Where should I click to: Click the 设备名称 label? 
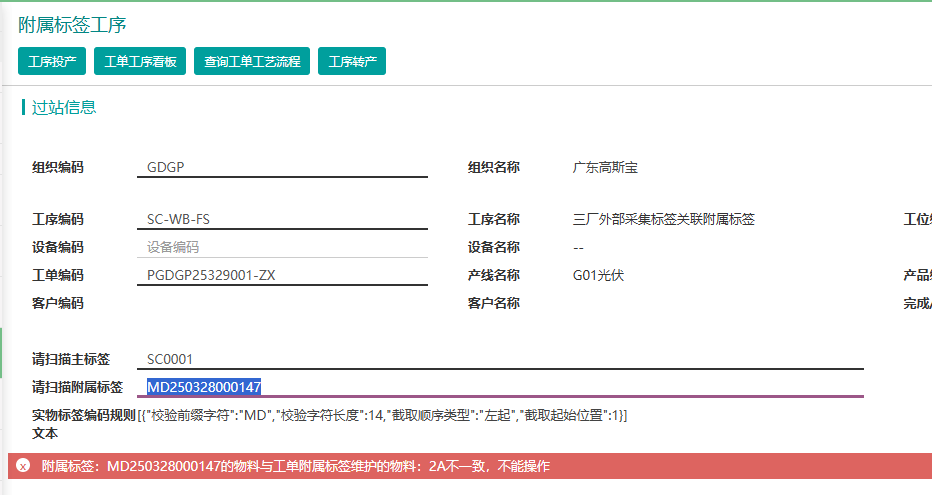(493, 247)
